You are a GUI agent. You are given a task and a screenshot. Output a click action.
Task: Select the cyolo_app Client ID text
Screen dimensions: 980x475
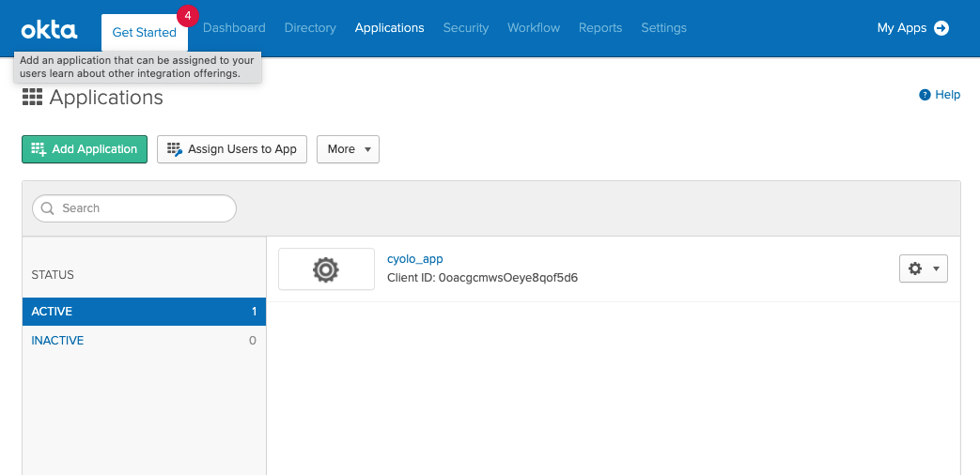(483, 278)
